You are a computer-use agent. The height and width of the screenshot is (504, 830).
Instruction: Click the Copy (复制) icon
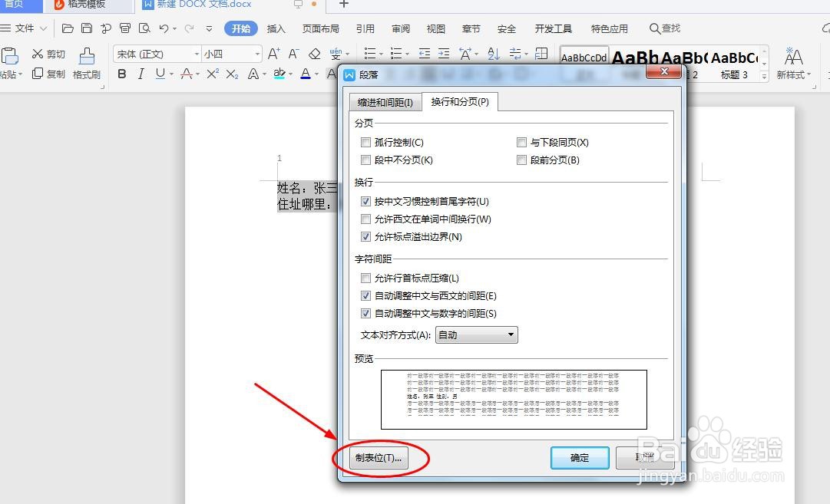click(x=37, y=74)
